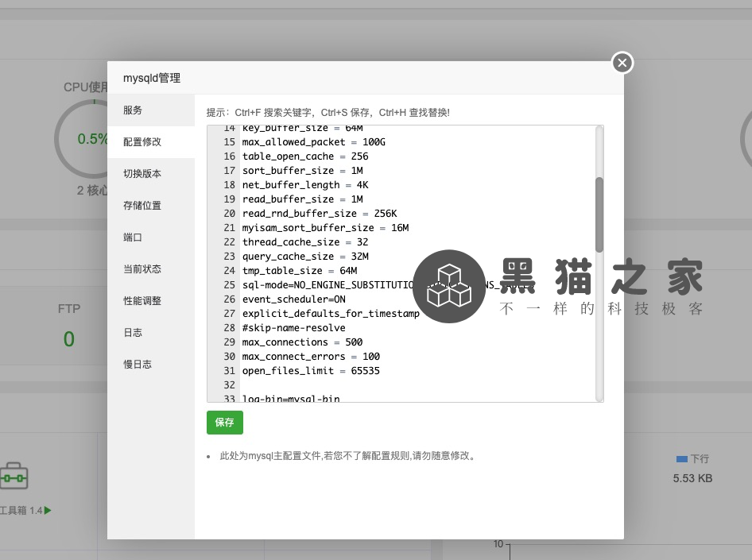Open the 慢日志 tab
This screenshot has height=560, width=752.
click(151, 365)
